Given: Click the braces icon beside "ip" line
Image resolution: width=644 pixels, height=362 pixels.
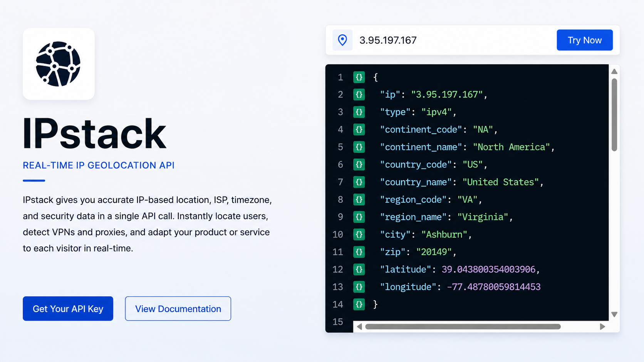Looking at the screenshot, I should pos(359,94).
